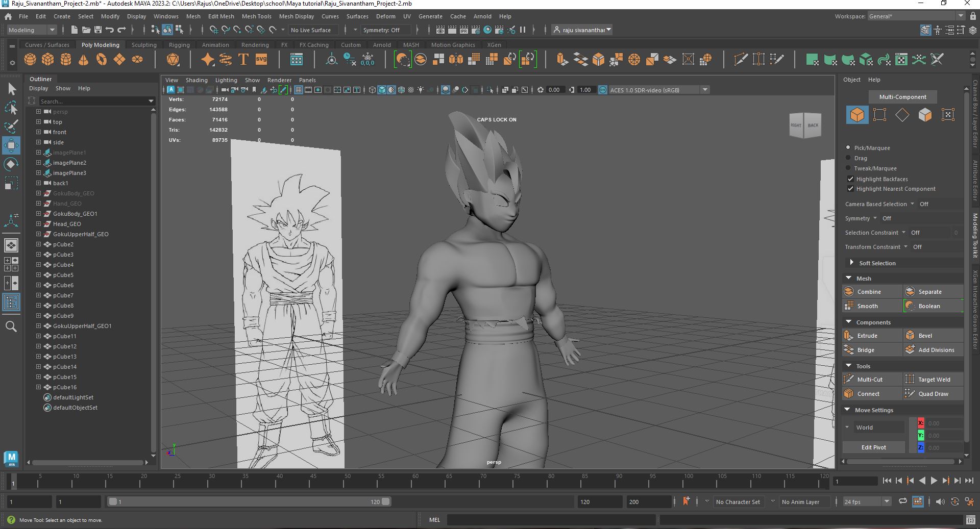Click the Boolean mesh button
The height and width of the screenshot is (529, 980).
933,306
